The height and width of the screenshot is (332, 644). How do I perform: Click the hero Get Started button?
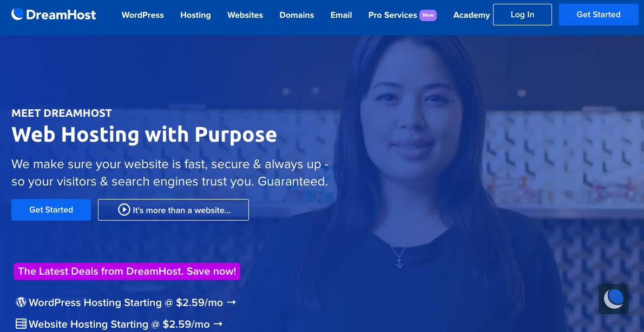[x=51, y=210]
